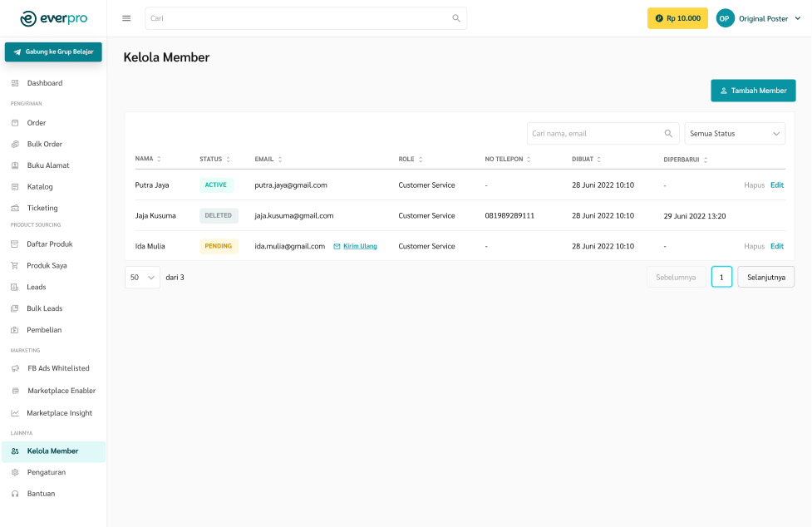Click the Produk Saya cart icon
The width and height of the screenshot is (812, 527).
point(14,265)
